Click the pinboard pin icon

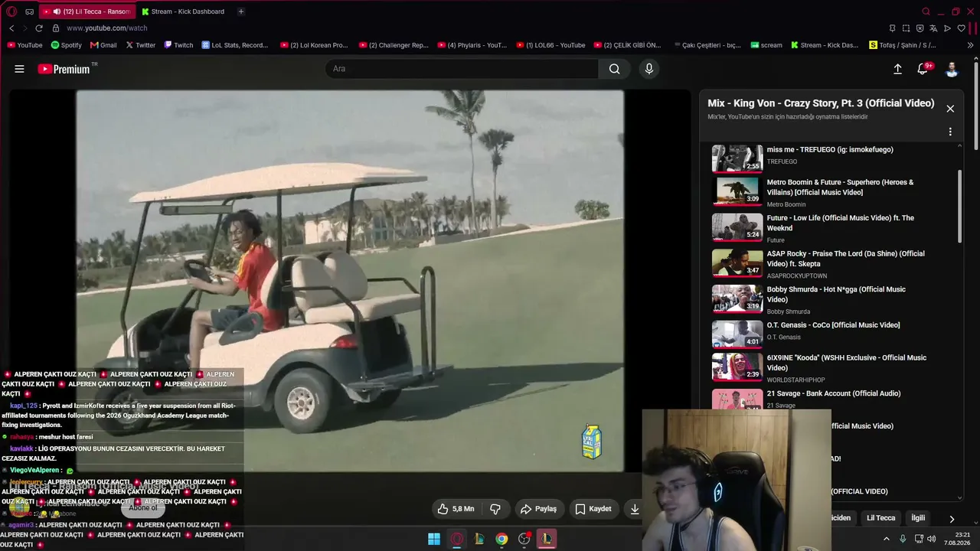[892, 28]
